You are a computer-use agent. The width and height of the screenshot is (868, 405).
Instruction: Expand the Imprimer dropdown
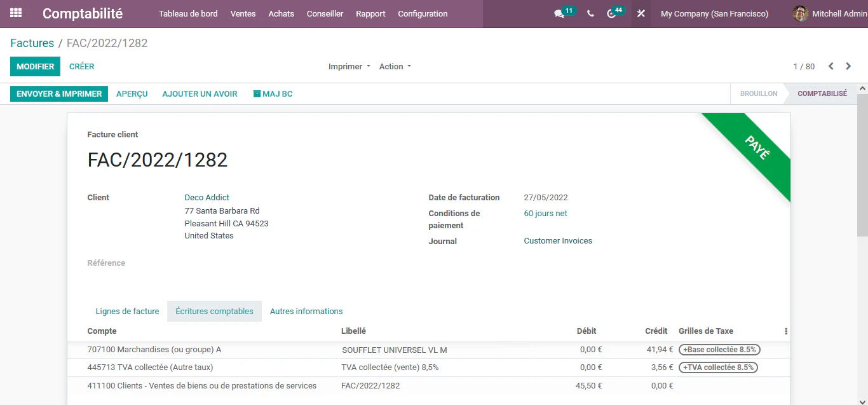(x=349, y=66)
